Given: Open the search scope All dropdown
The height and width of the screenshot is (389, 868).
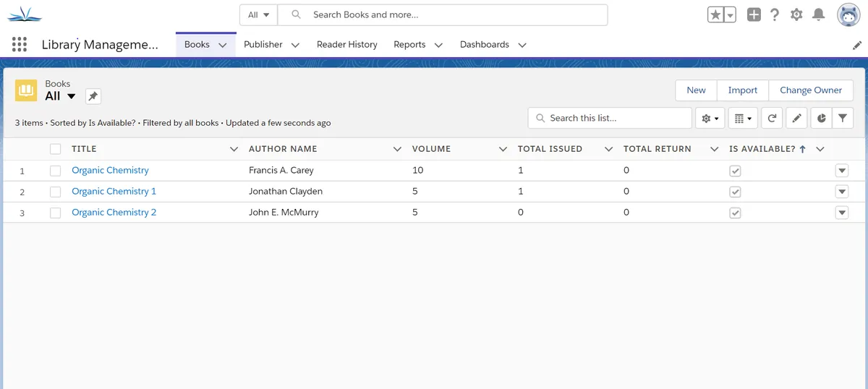Looking at the screenshot, I should 258,14.
